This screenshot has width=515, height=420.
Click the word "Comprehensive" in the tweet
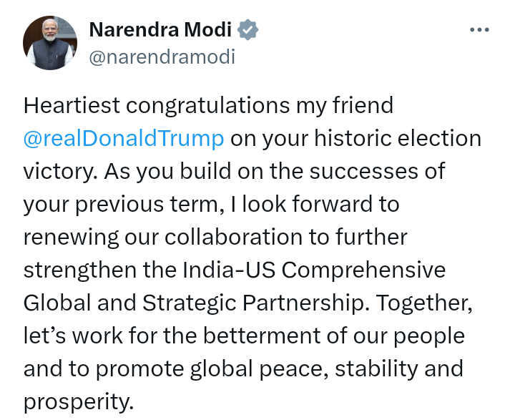click(x=363, y=270)
